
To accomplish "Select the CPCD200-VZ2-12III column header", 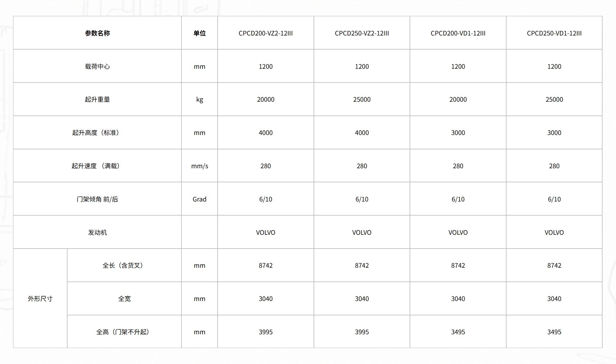I will point(266,33).
